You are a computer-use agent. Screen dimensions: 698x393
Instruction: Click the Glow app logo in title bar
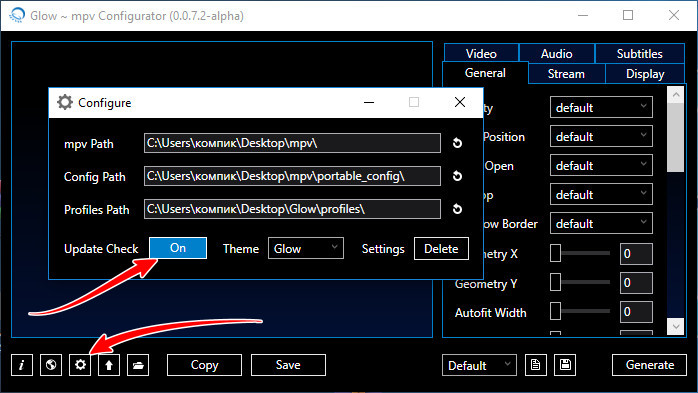pyautogui.click(x=17, y=16)
